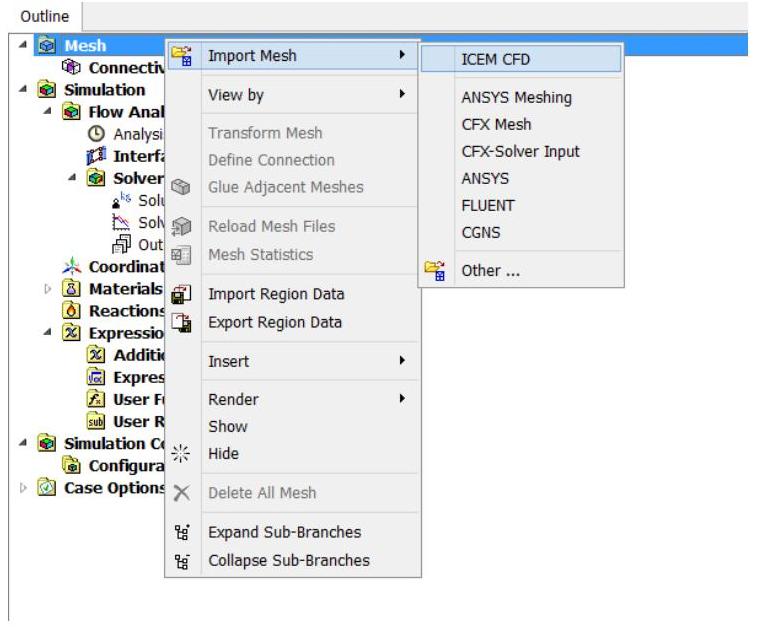This screenshot has height=627, width=758.
Task: Collapse the Solver branch
Action: pyautogui.click(x=72, y=177)
